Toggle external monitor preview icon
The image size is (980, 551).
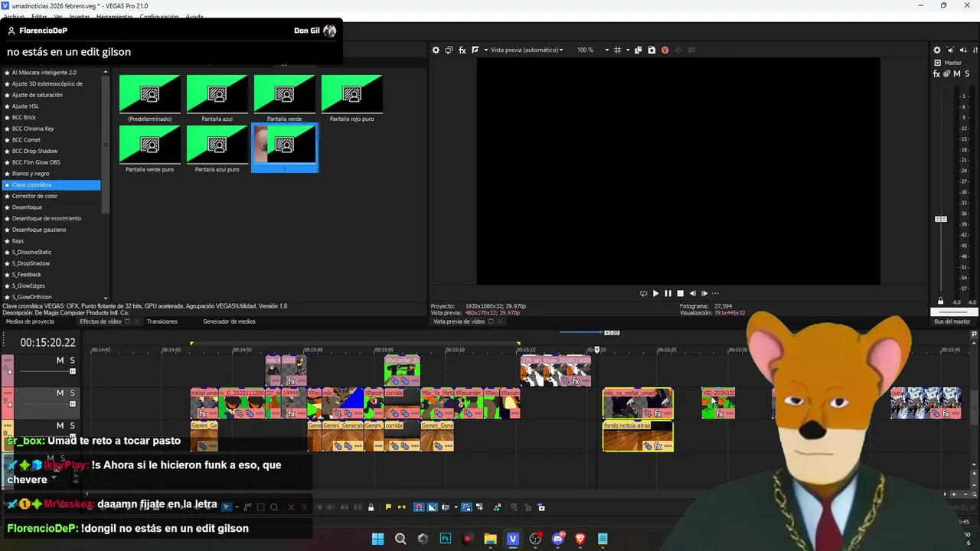pyautogui.click(x=449, y=50)
